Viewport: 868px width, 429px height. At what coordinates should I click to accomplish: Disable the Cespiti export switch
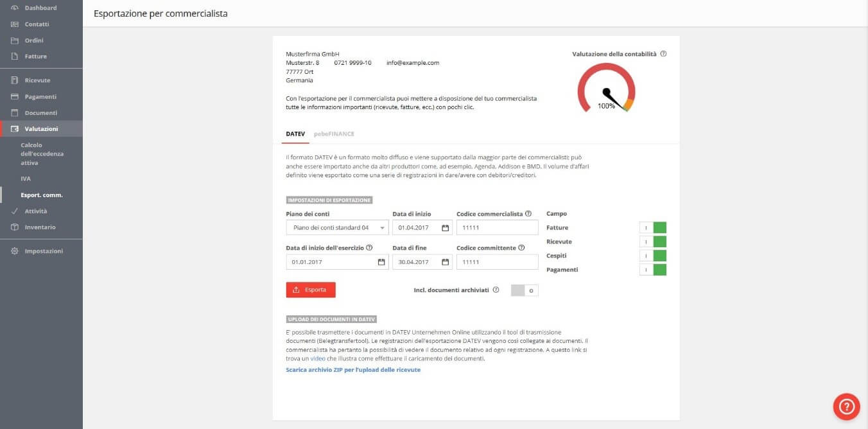653,256
